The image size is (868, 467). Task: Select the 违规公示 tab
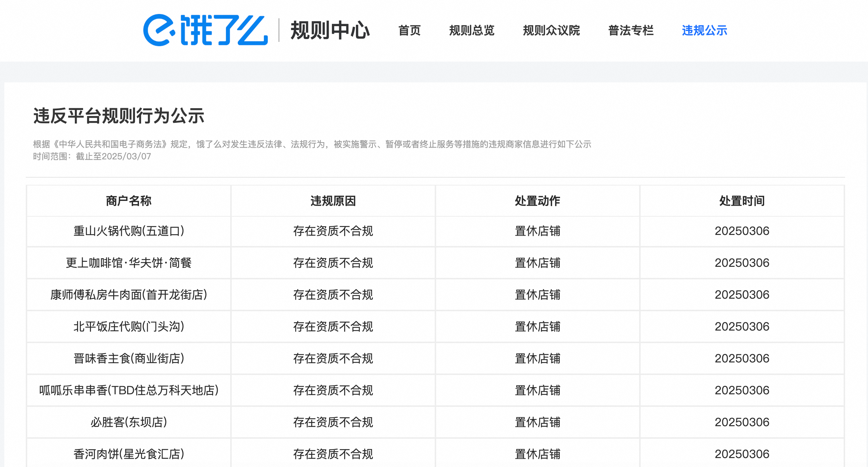(704, 30)
